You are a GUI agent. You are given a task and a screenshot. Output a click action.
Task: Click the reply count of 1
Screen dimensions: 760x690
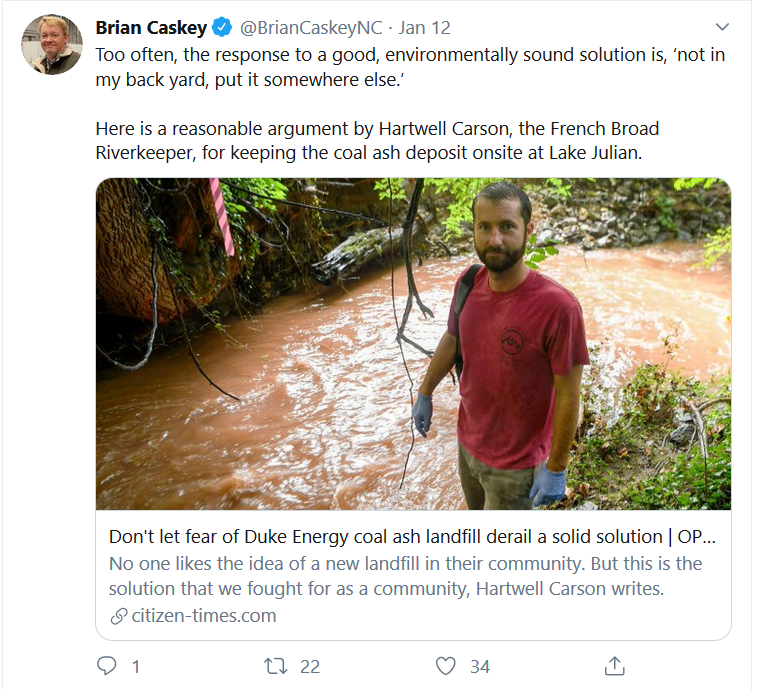click(x=135, y=666)
